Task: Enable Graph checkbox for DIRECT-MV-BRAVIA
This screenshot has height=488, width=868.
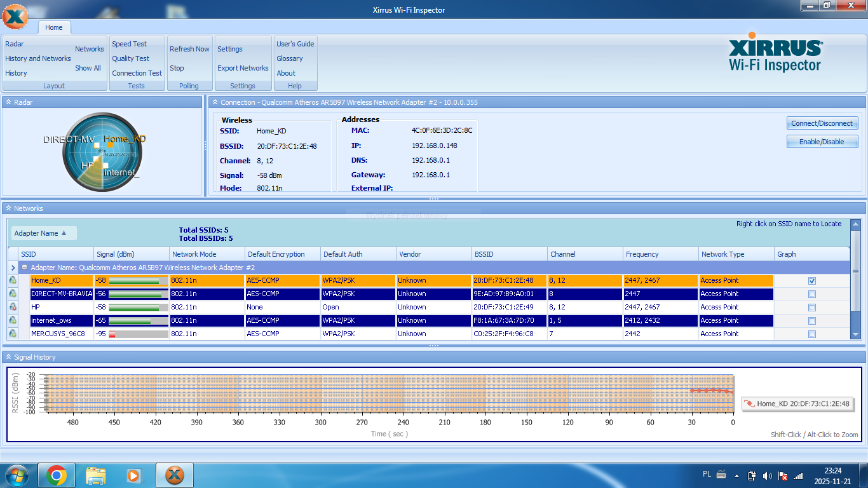Action: (812, 294)
